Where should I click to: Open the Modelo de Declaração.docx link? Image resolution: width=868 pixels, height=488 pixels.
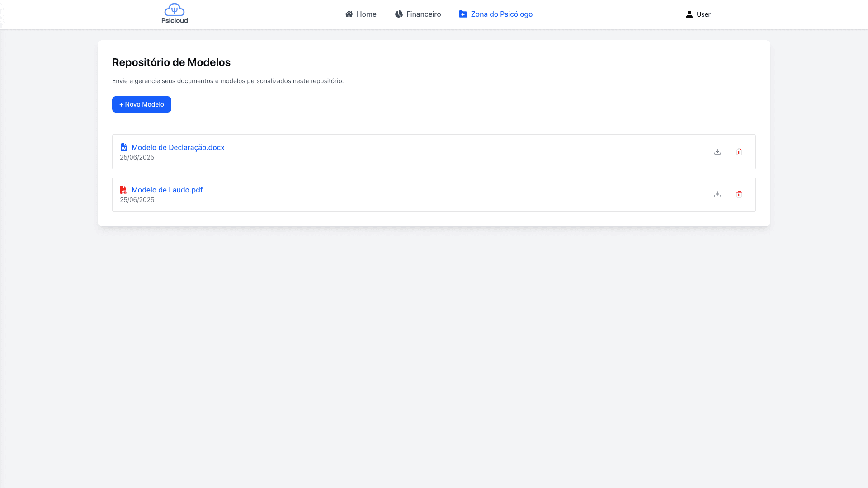coord(178,147)
